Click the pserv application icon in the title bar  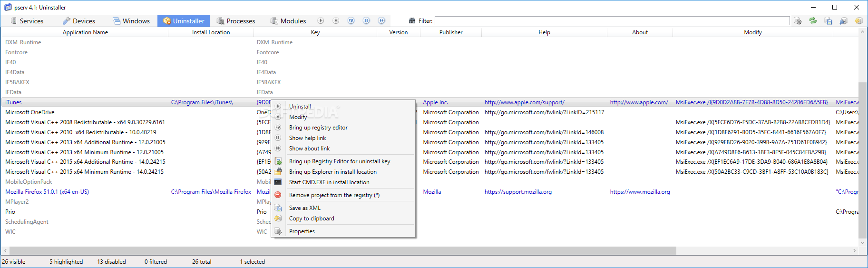(x=8, y=7)
